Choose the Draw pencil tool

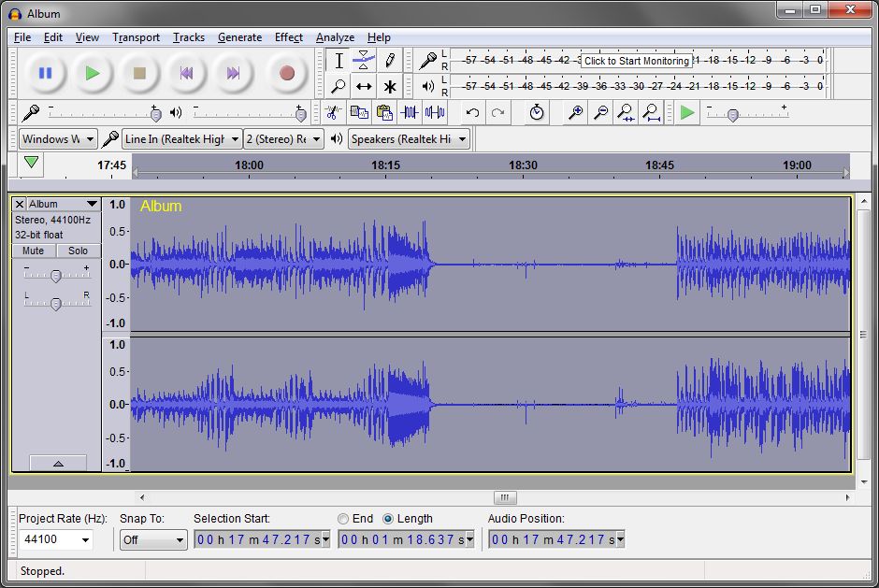pyautogui.click(x=390, y=61)
